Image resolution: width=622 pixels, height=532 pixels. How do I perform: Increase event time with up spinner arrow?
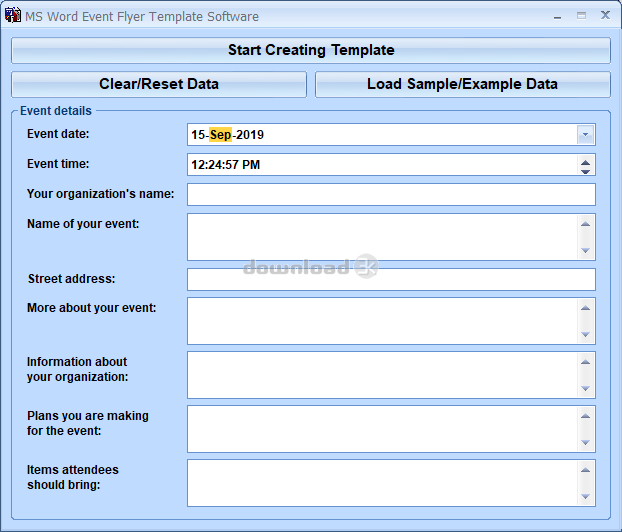click(585, 160)
